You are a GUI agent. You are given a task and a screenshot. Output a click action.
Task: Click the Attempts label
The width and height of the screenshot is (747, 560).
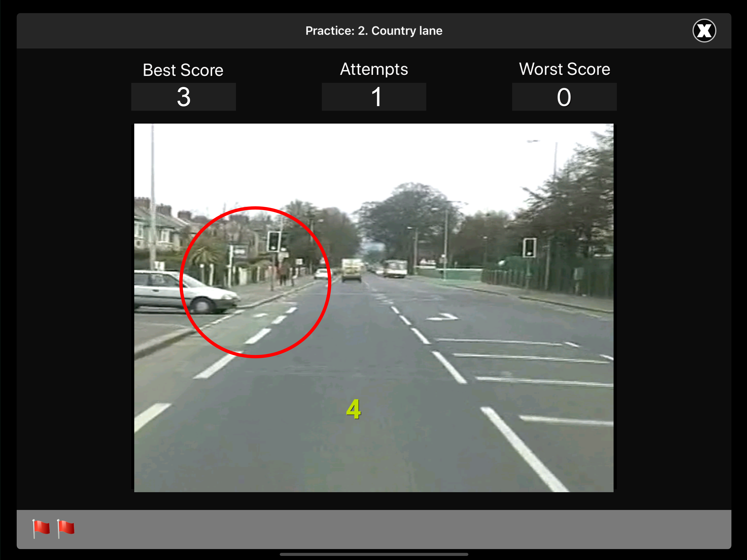[374, 69]
